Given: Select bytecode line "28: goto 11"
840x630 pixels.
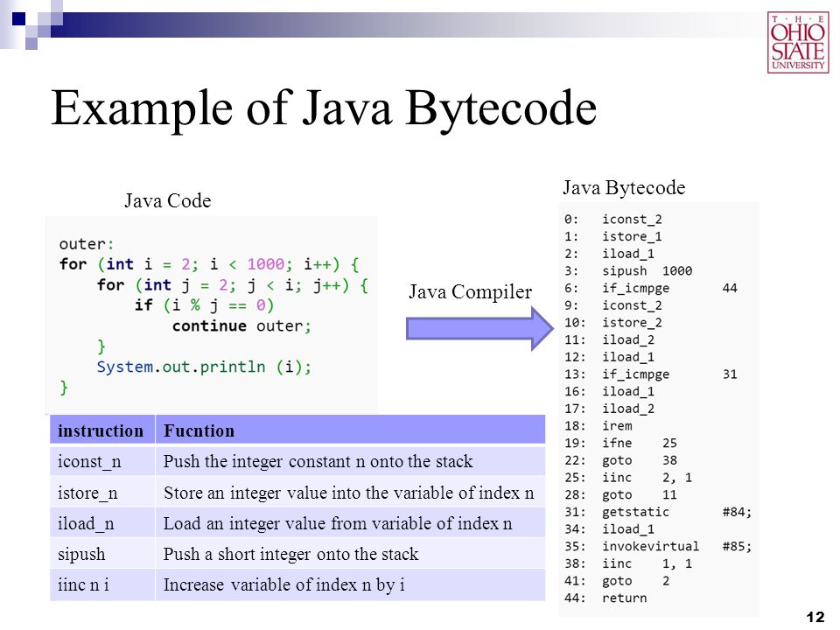Looking at the screenshot, I should 620,494.
